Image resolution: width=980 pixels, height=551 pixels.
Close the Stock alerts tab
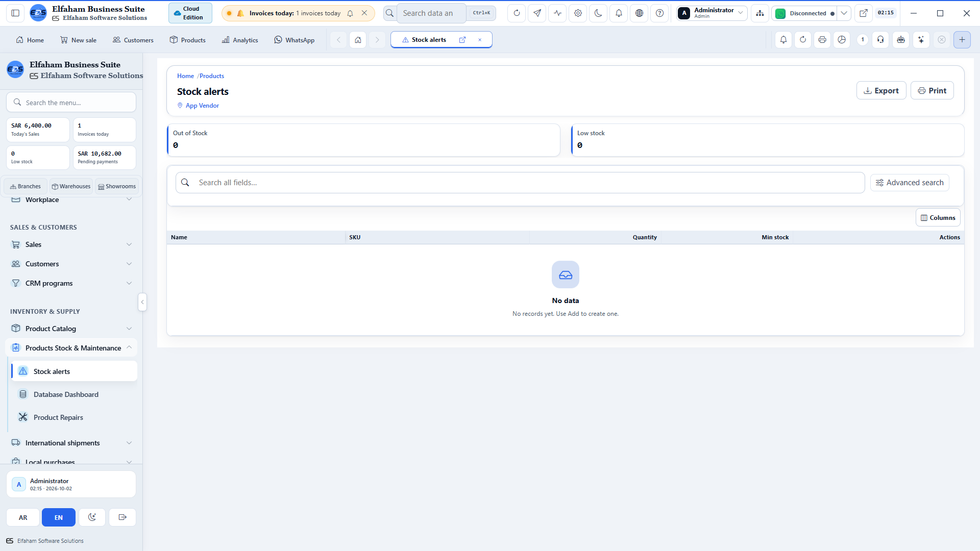coord(480,40)
